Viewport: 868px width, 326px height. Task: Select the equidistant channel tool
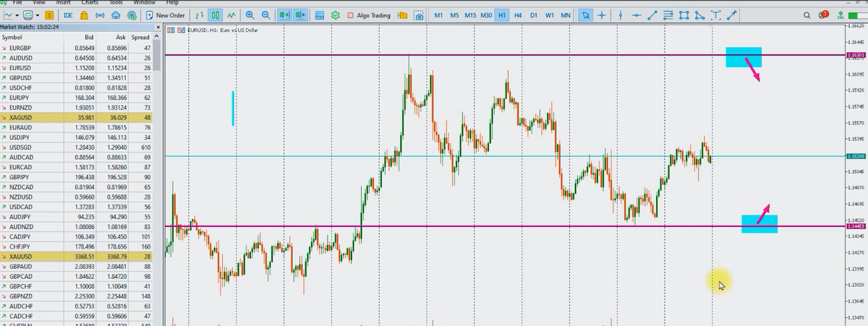[668, 15]
